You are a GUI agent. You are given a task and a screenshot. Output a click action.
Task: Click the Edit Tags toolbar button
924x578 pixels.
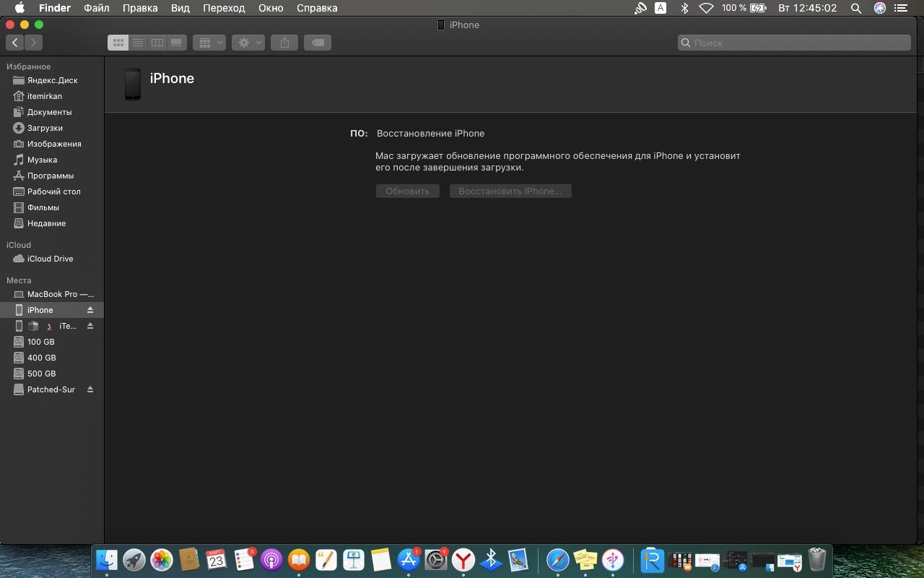coord(318,43)
